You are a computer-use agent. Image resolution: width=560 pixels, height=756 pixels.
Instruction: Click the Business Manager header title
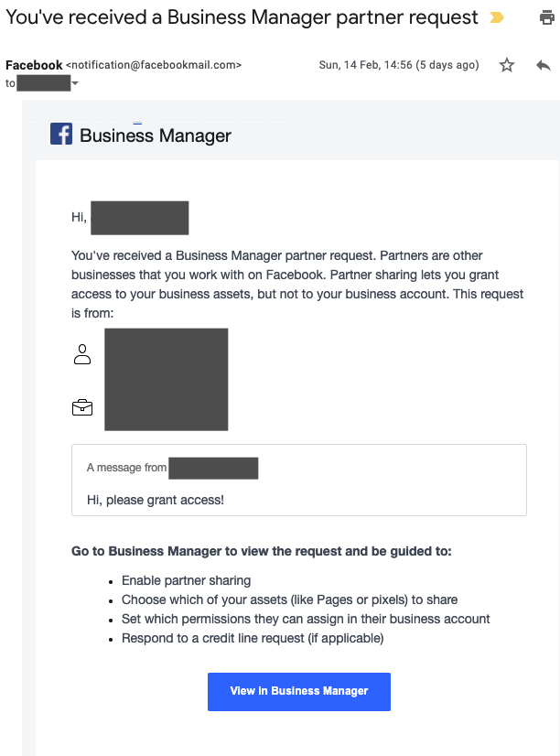coord(156,135)
